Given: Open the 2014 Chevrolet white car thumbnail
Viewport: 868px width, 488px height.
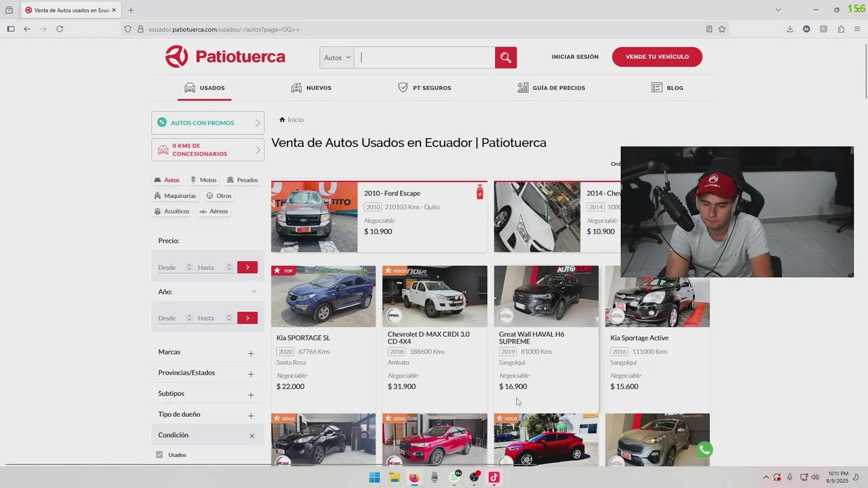Looking at the screenshot, I should coord(537,217).
